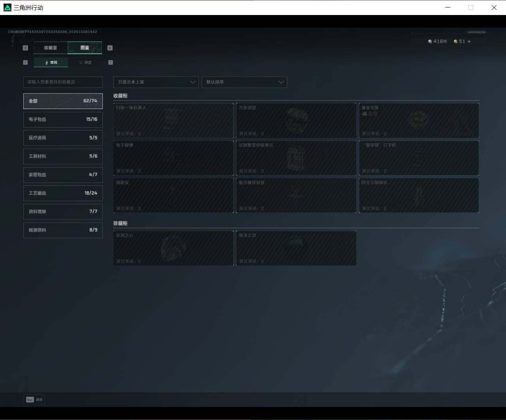The image size is (506, 420).
Task: Click the 常规 tab's flask icon
Action: 47,62
